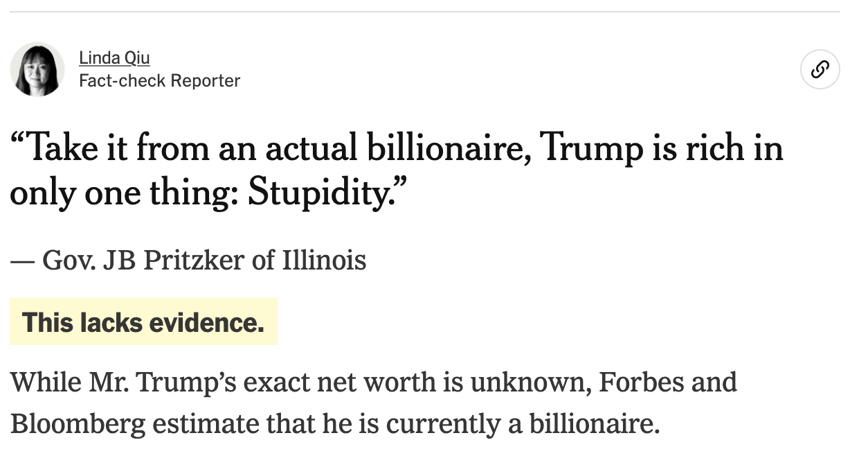The width and height of the screenshot is (868, 467).
Task: Click the yellow 'This lacks evidence.' verdict label
Action: point(143,322)
